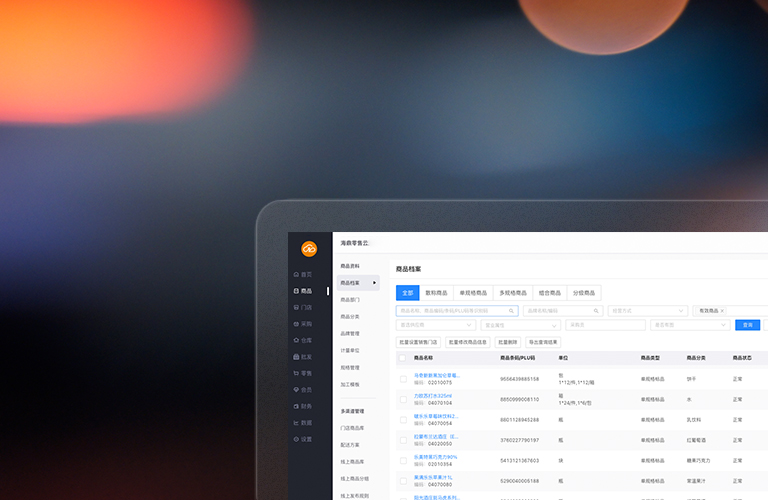Switch to the 分级商品 tab
768x500 pixels.
tap(584, 293)
